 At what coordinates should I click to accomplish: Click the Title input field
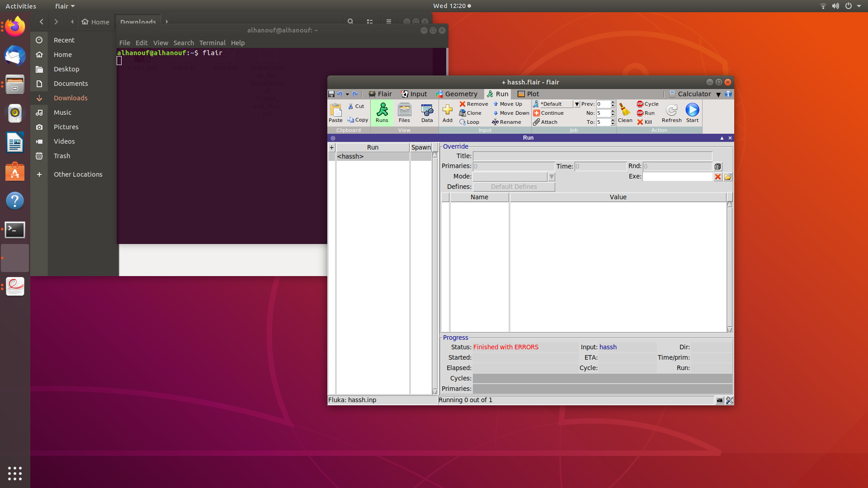point(592,156)
